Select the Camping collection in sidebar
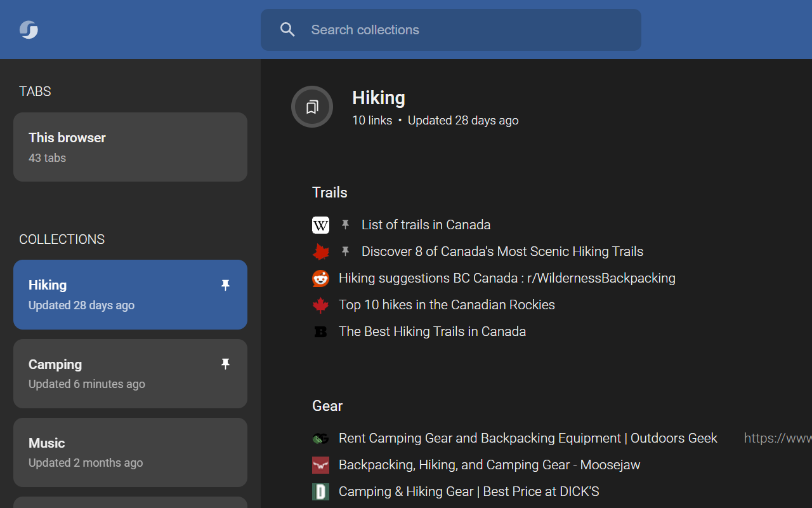 click(130, 373)
